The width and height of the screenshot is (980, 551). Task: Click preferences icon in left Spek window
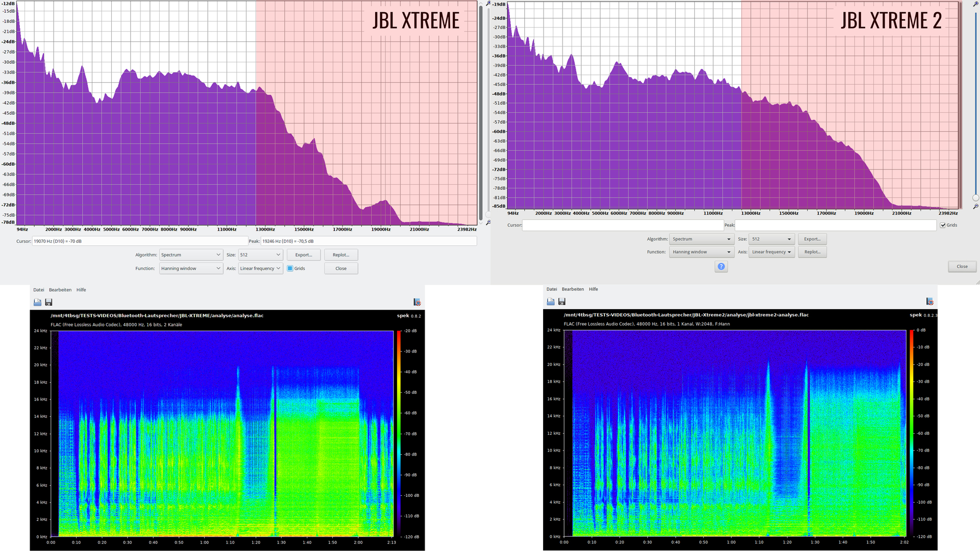tap(417, 302)
